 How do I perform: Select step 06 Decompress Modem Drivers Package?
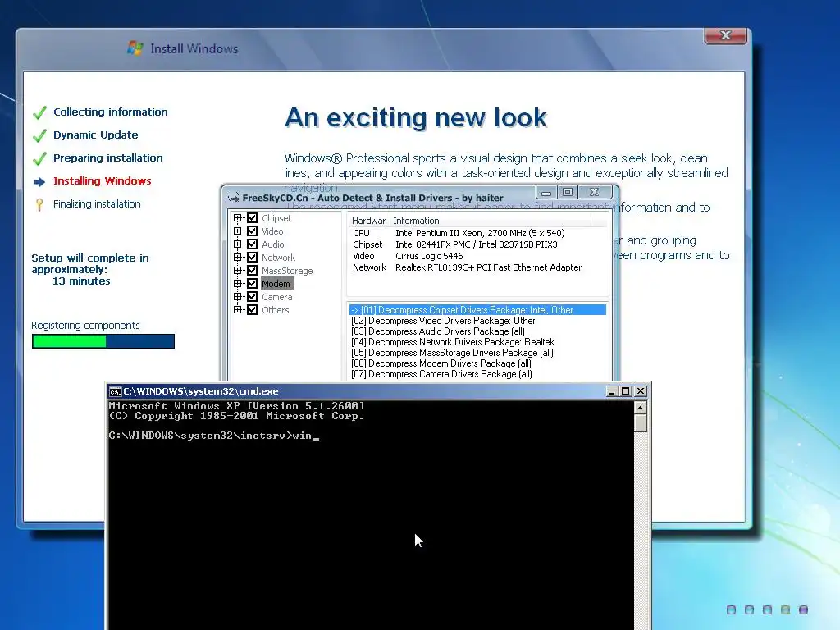[477, 363]
